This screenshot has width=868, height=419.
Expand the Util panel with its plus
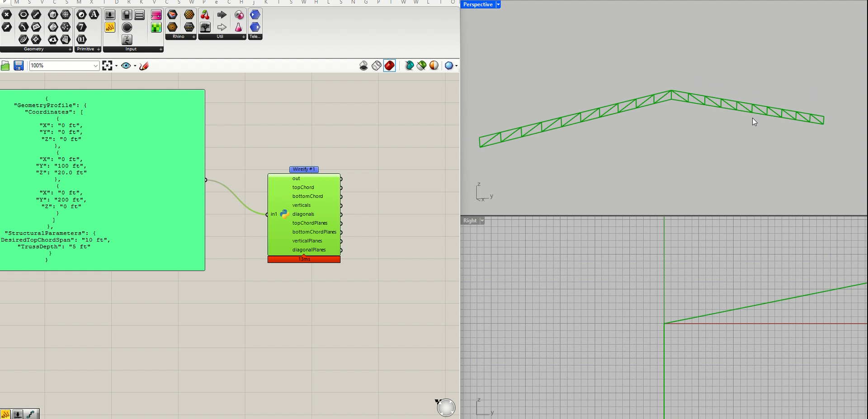[243, 37]
